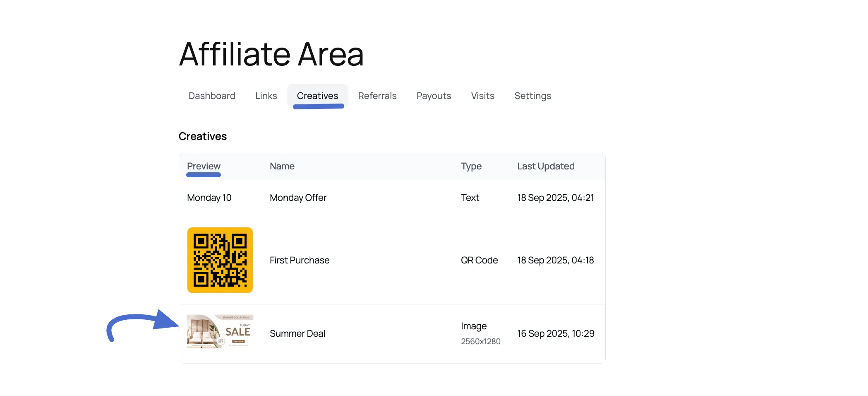View the Visits tab
This screenshot has height=396, width=868.
[x=482, y=96]
